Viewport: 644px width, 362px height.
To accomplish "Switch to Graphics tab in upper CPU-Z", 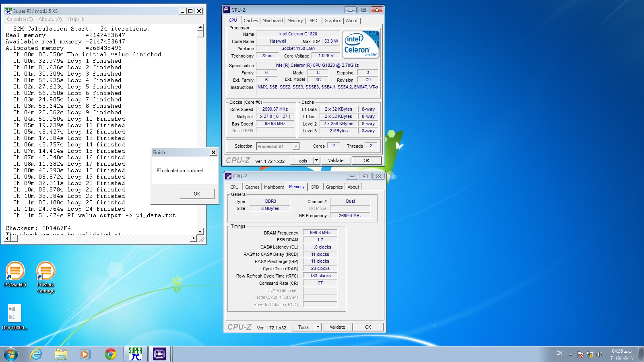I will click(x=333, y=21).
